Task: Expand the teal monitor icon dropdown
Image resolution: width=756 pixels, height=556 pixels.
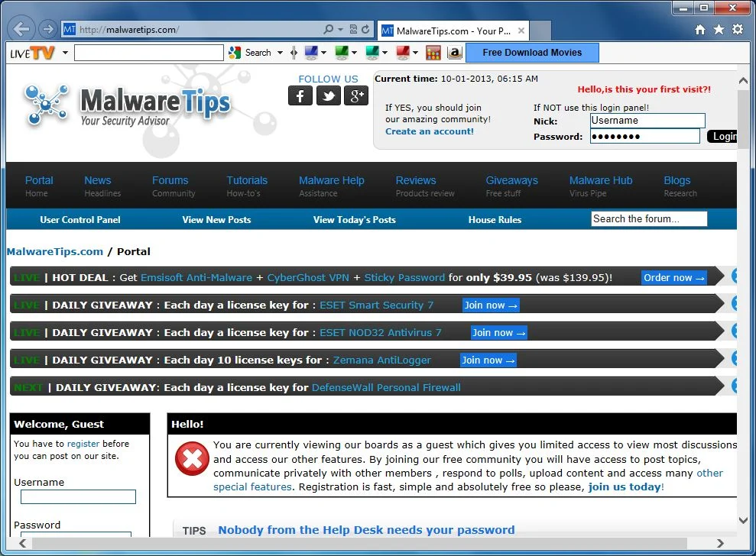Action: pos(384,53)
